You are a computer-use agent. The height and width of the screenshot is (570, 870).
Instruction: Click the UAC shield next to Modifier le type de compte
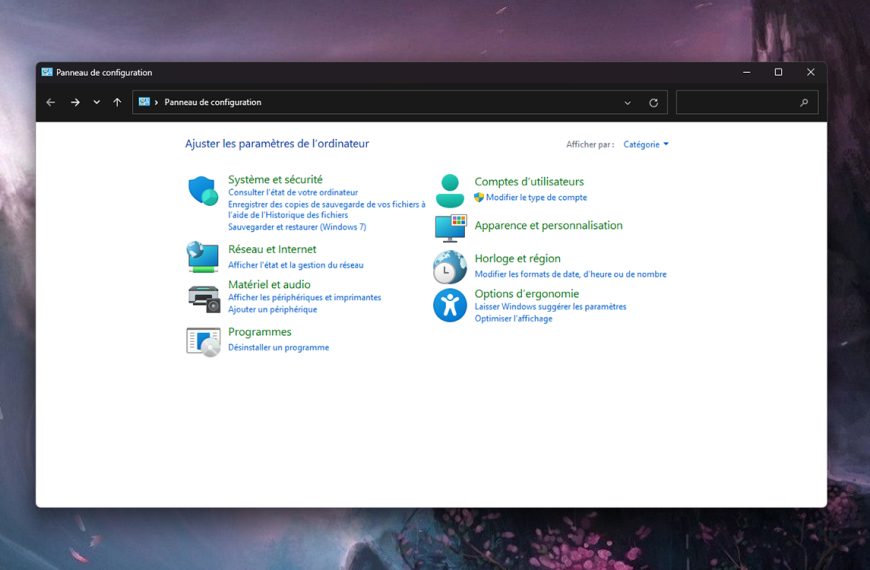pyautogui.click(x=479, y=197)
